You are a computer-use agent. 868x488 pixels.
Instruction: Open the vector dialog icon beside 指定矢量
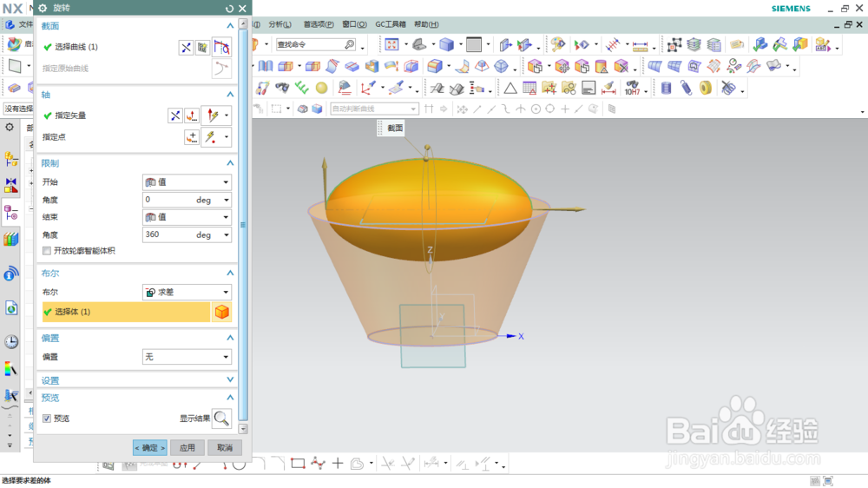tap(192, 115)
